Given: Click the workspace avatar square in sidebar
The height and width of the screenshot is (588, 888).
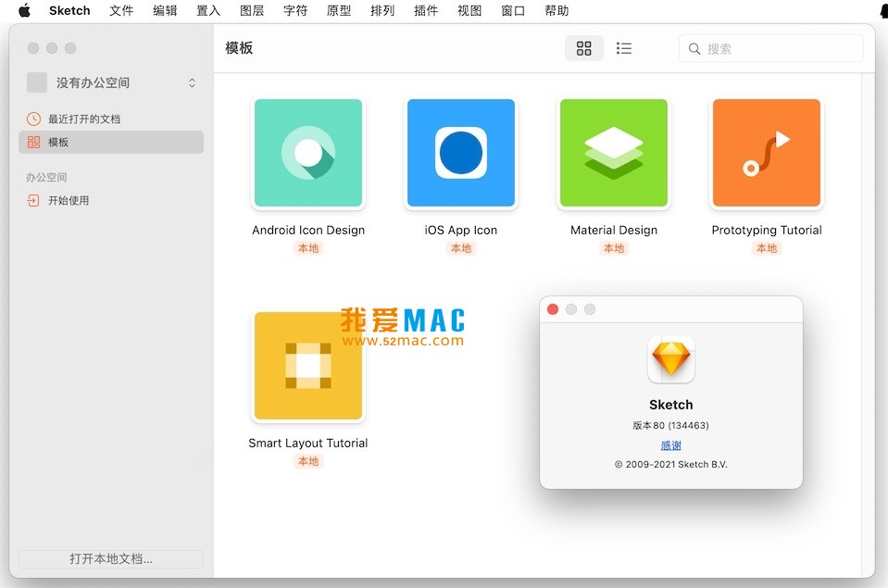Looking at the screenshot, I should (37, 82).
